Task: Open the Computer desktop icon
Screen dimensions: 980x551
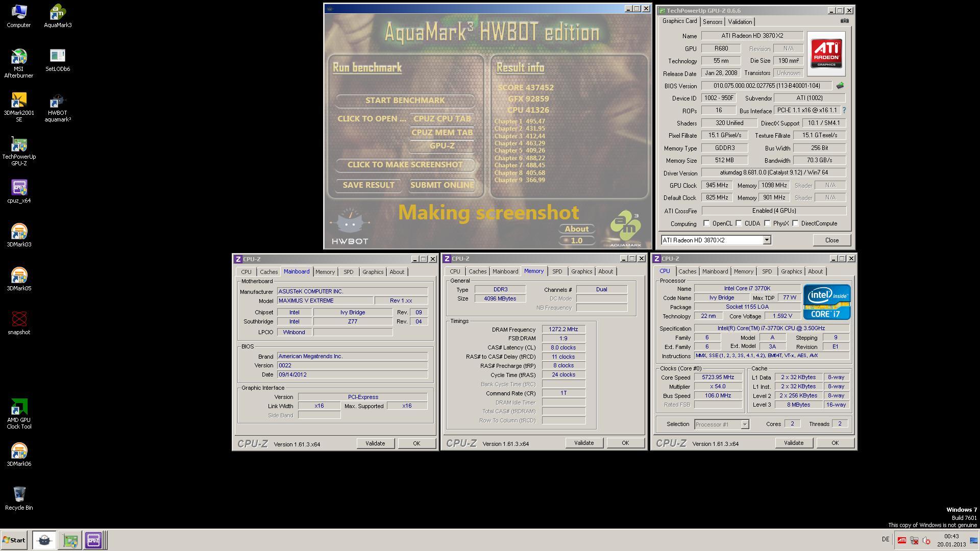Action: coord(19,16)
